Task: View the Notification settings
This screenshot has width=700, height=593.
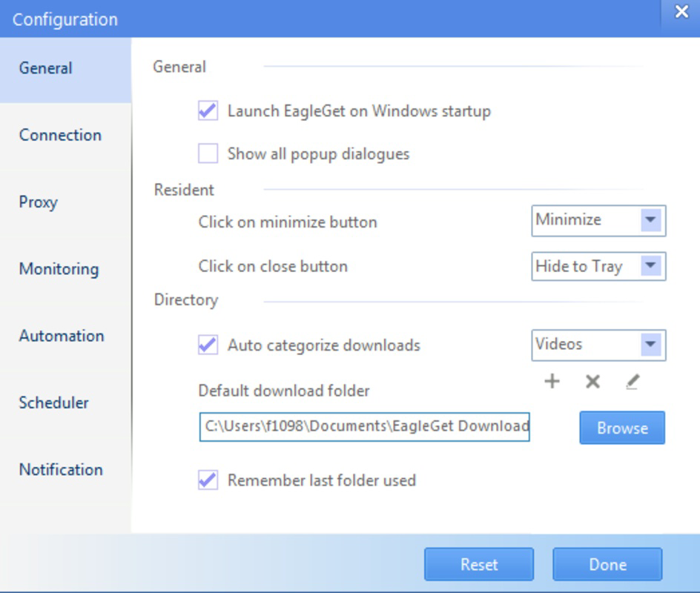Action: pos(61,470)
